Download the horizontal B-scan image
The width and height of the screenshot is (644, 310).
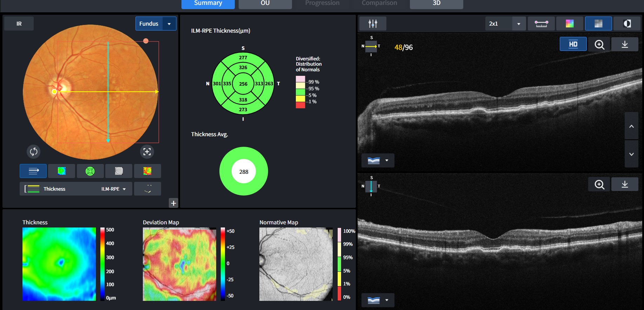pyautogui.click(x=624, y=44)
